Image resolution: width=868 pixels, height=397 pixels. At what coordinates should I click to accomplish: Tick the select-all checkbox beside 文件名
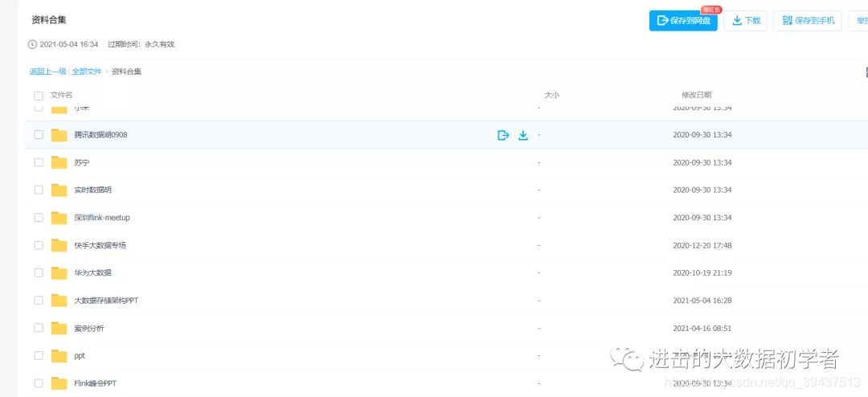point(39,96)
